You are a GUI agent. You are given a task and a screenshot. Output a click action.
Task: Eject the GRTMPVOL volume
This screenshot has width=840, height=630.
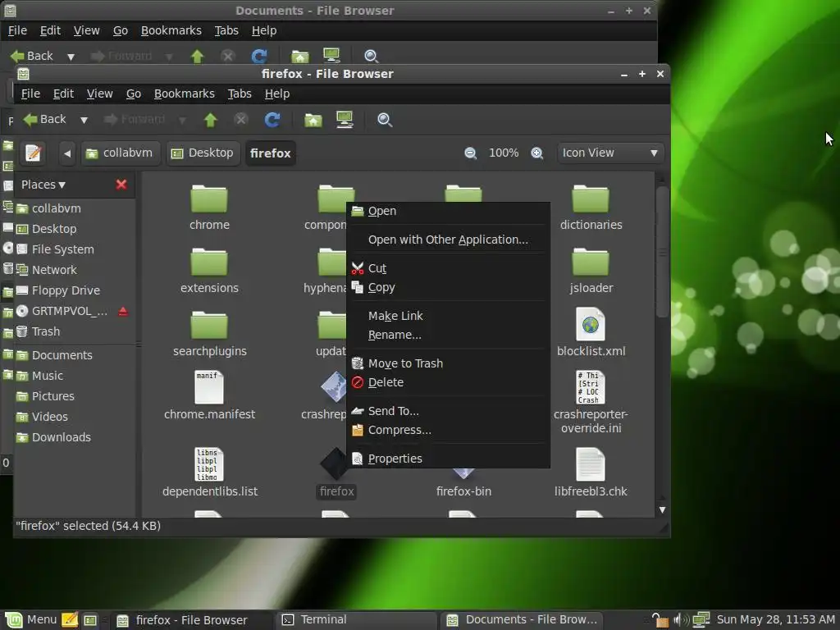(x=123, y=311)
